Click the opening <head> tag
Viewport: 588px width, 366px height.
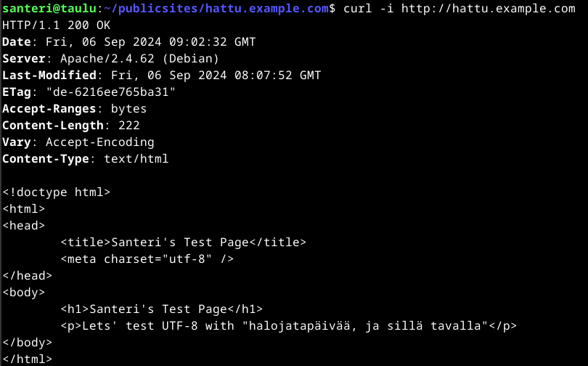[24, 226]
